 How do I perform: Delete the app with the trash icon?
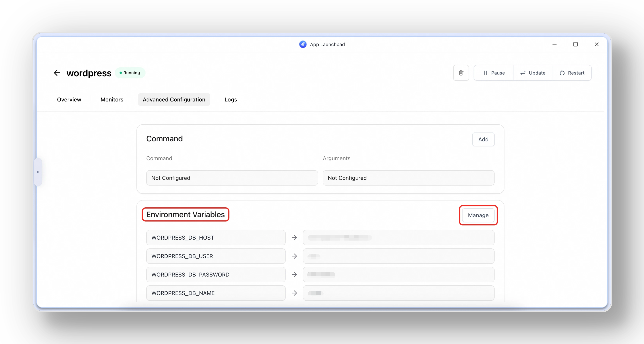click(461, 73)
